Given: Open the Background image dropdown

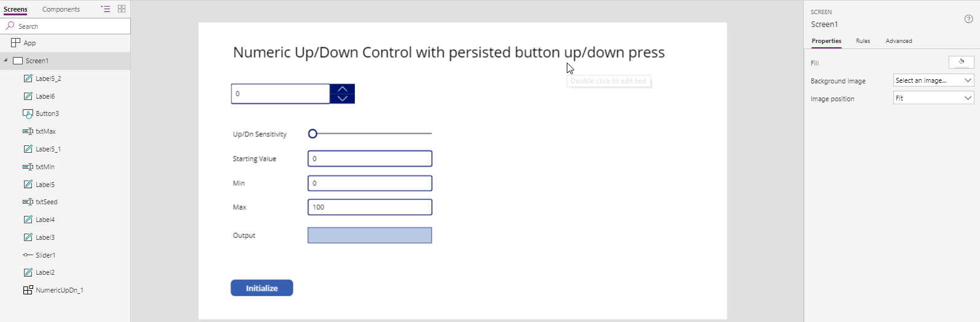Looking at the screenshot, I should (933, 80).
